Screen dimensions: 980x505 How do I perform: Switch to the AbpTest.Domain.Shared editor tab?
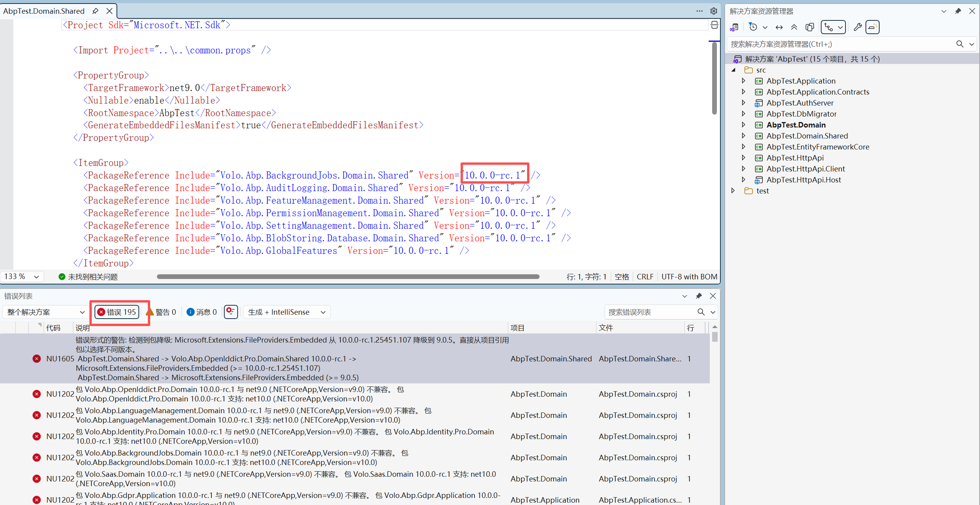point(44,11)
